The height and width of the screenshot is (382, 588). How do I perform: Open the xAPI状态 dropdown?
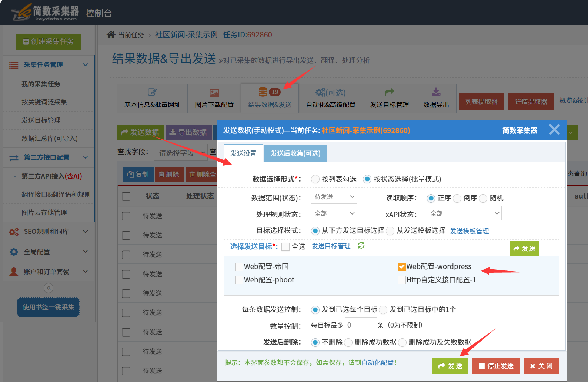pyautogui.click(x=464, y=213)
